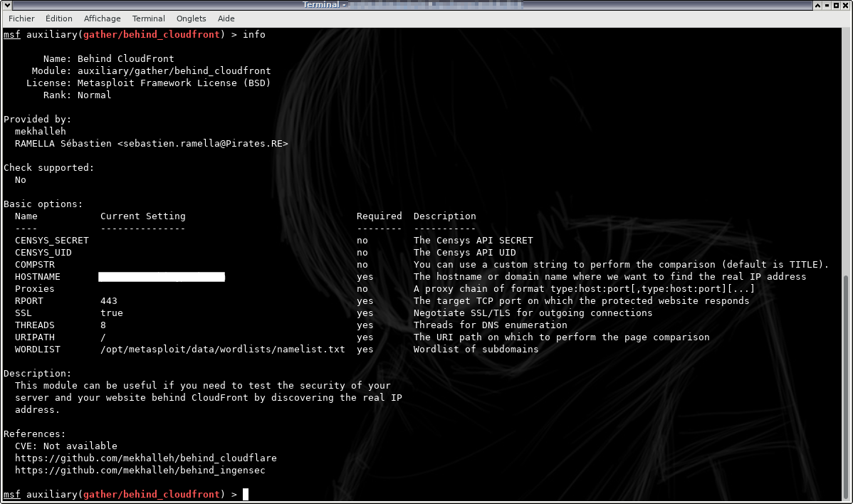Close the terminal window
Image resolution: width=853 pixels, height=504 pixels.
[845, 5]
